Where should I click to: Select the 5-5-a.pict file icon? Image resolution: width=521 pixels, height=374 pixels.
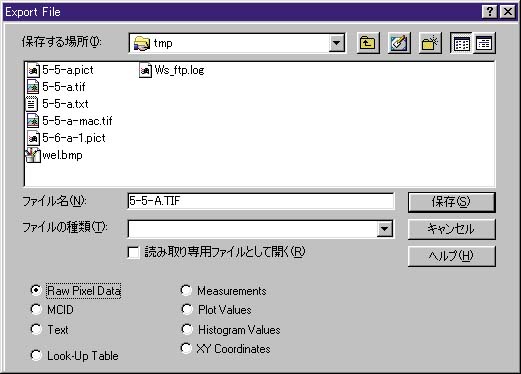(33, 70)
